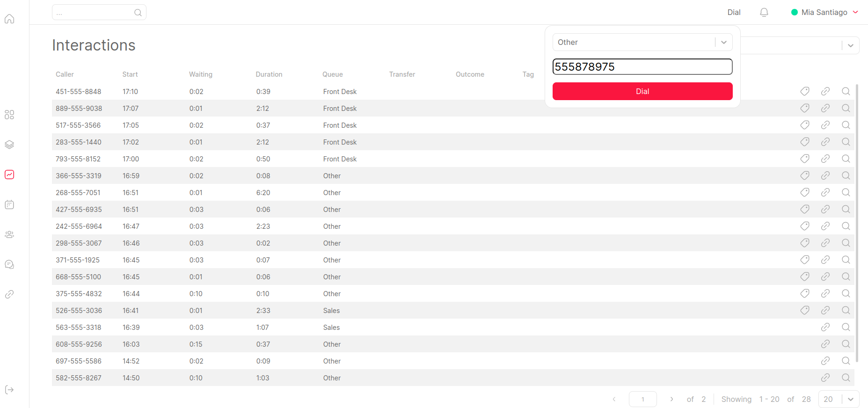Sort by the Start column header
The height and width of the screenshot is (408, 868).
tap(130, 74)
